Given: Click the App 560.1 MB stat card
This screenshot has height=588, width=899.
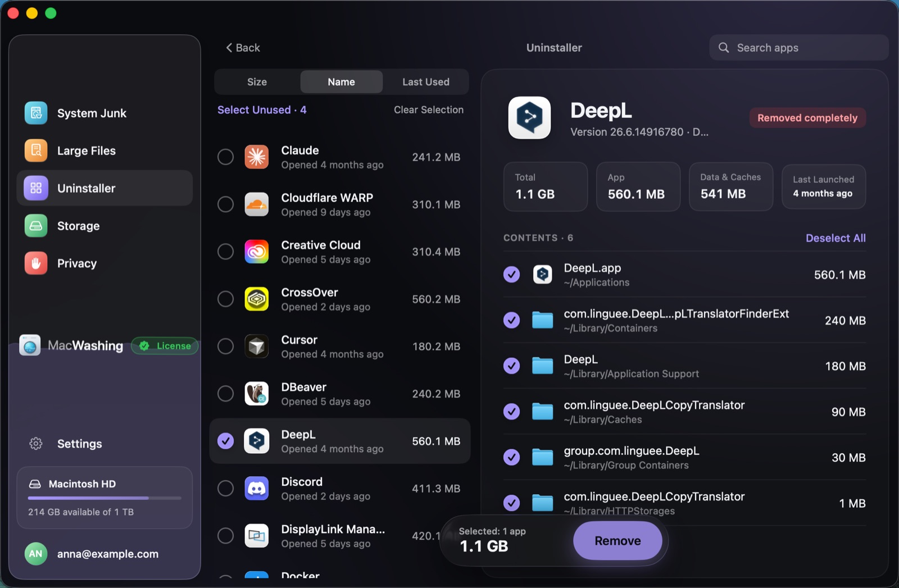Looking at the screenshot, I should click(x=638, y=186).
